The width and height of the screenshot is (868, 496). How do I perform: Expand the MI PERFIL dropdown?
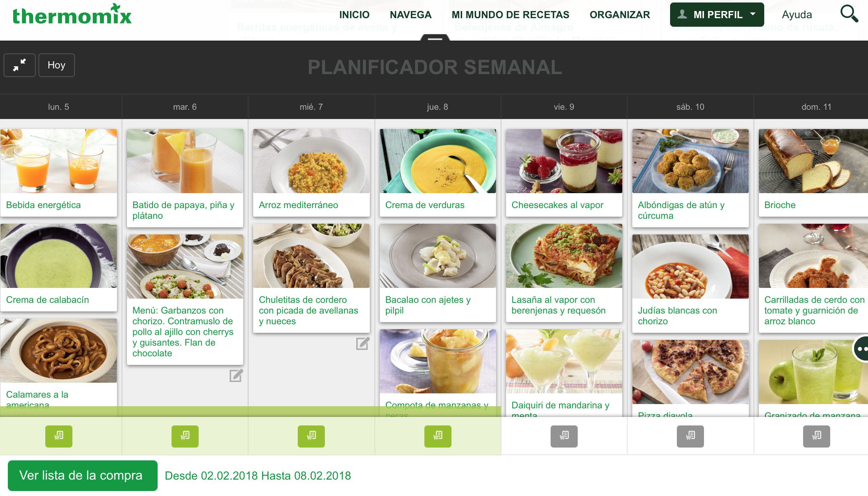coord(717,15)
